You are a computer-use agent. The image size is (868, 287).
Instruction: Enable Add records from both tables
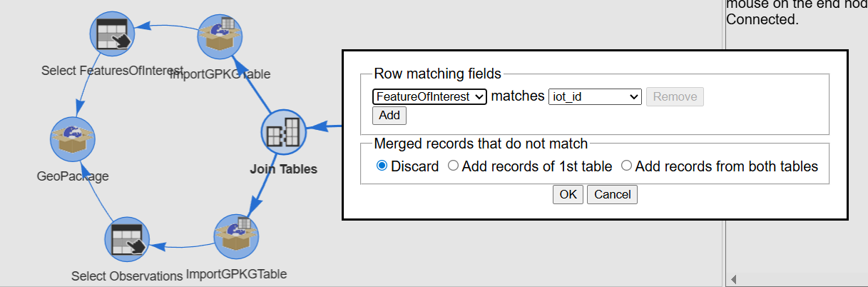click(627, 166)
